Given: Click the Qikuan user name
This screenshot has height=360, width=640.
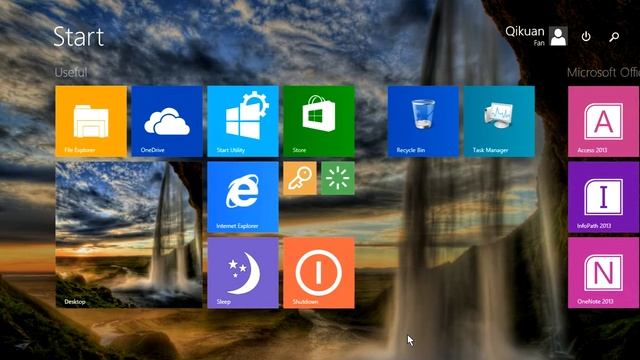Looking at the screenshot, I should point(524,31).
